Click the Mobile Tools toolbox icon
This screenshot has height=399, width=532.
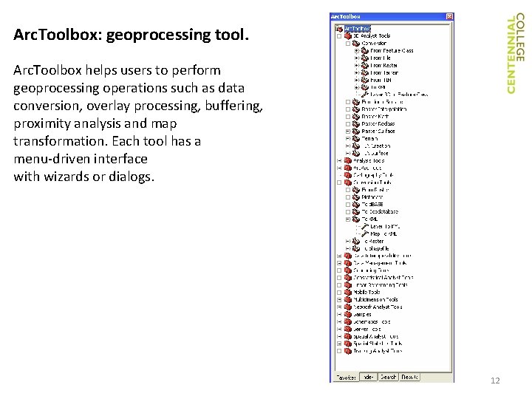pos(348,293)
